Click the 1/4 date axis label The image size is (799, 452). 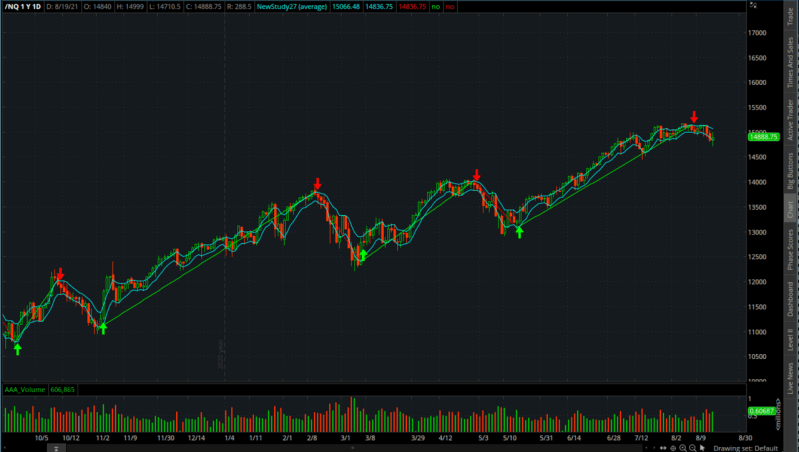[x=229, y=438]
